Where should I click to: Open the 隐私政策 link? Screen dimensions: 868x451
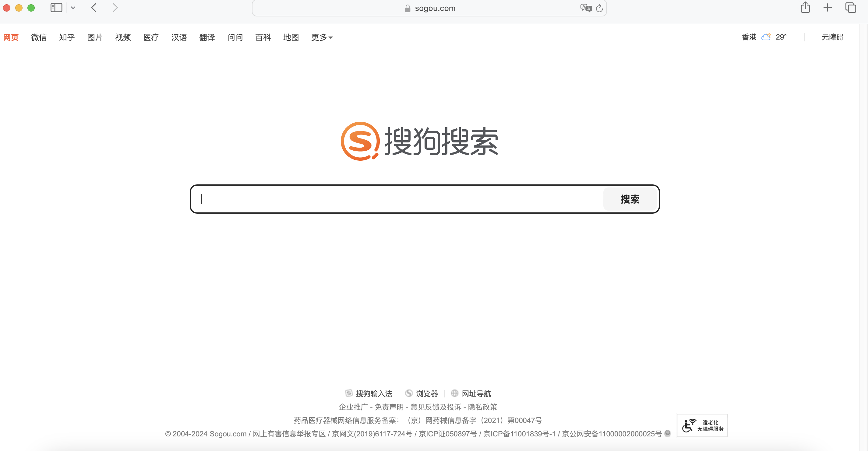[x=482, y=407]
